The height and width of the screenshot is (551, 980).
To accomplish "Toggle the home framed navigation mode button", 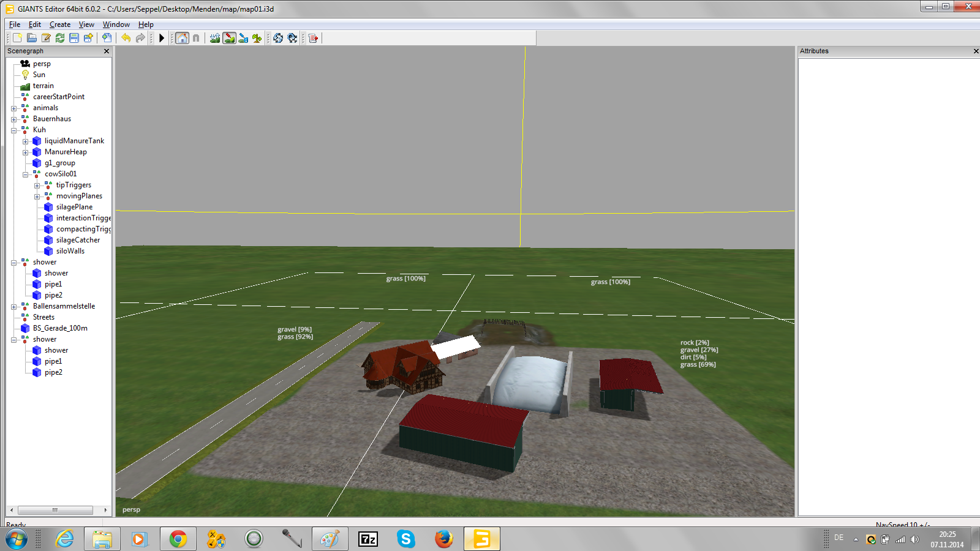I will (183, 38).
